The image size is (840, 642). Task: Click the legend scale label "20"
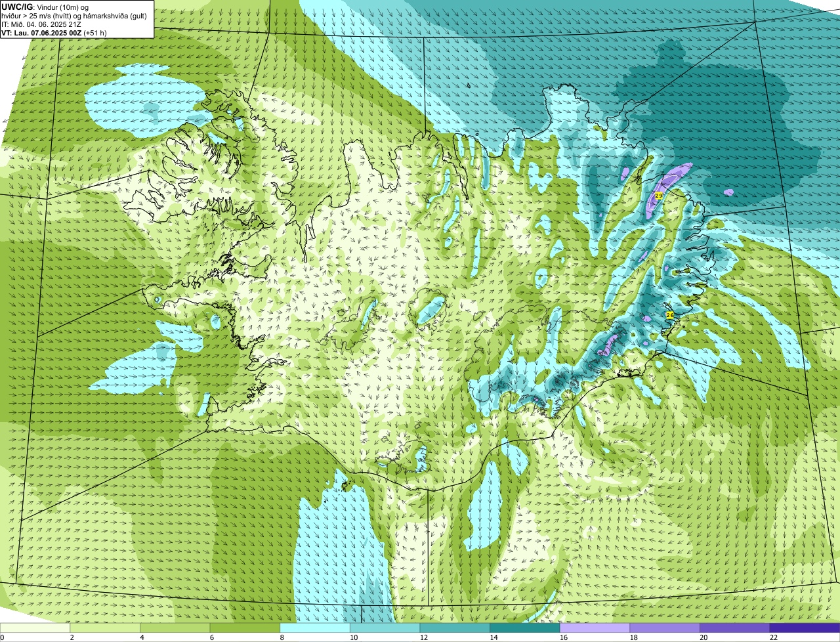[x=703, y=637]
